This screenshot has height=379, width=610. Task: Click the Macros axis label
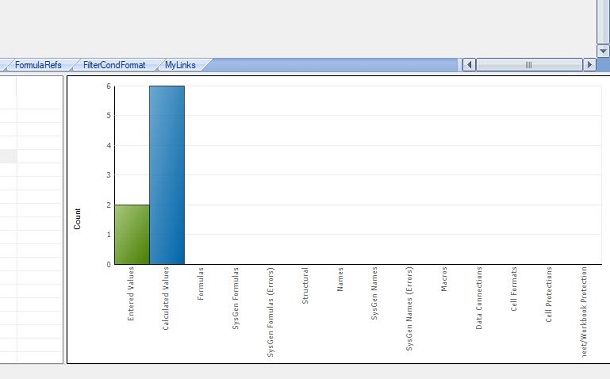pos(444,279)
